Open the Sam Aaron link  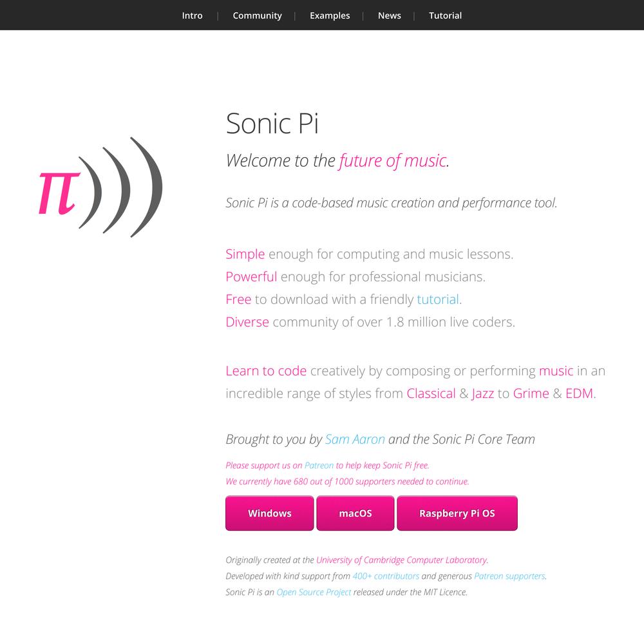[355, 439]
